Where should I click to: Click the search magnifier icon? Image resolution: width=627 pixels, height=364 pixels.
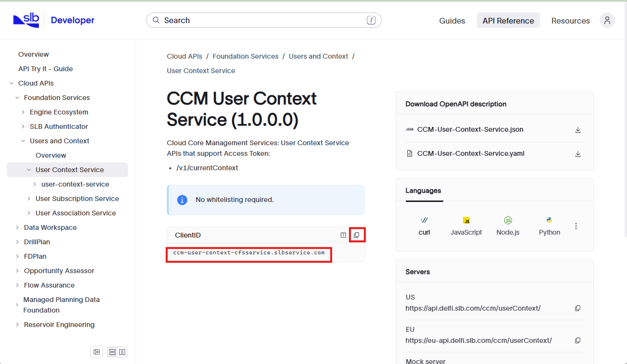156,20
